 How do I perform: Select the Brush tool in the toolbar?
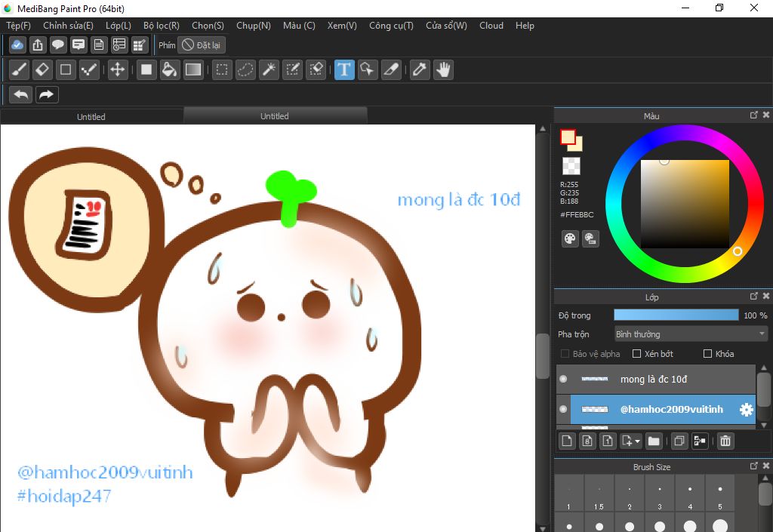[20, 70]
